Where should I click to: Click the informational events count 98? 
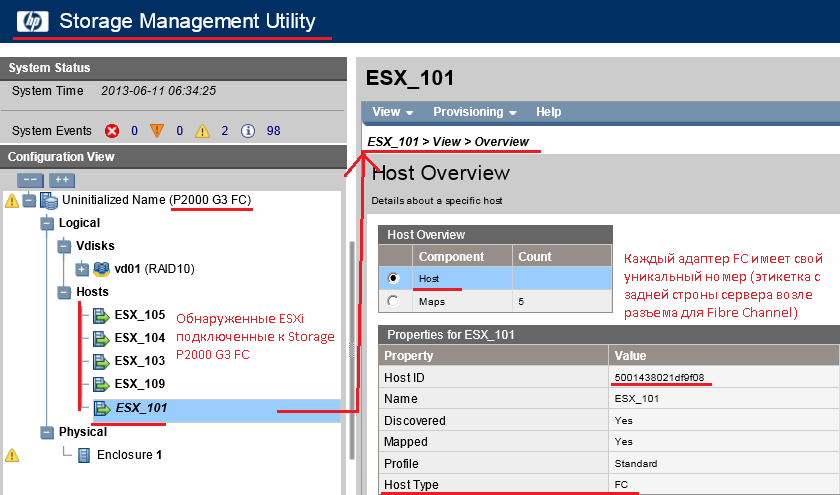click(273, 131)
